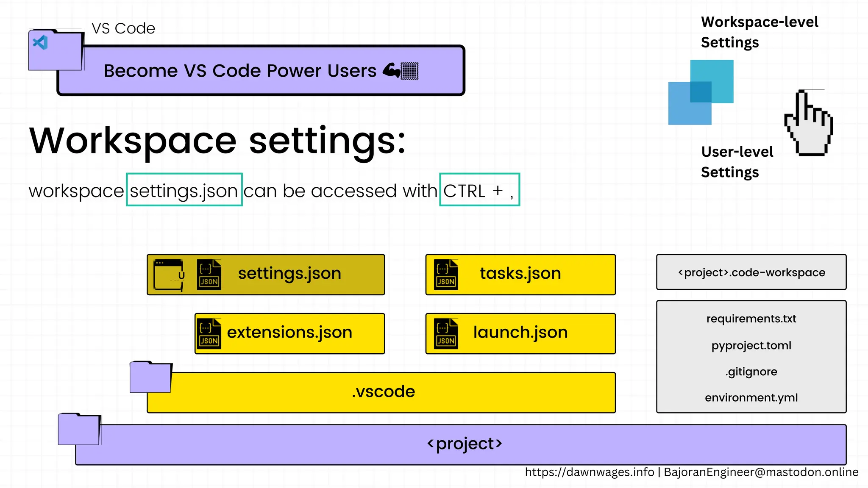Screen dimensions: 868x488
Task: Select the extensions.json box
Action: [x=289, y=333]
